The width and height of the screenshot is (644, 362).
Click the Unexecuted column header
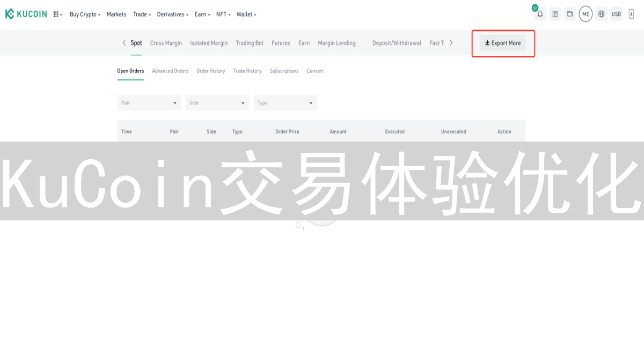pyautogui.click(x=453, y=131)
